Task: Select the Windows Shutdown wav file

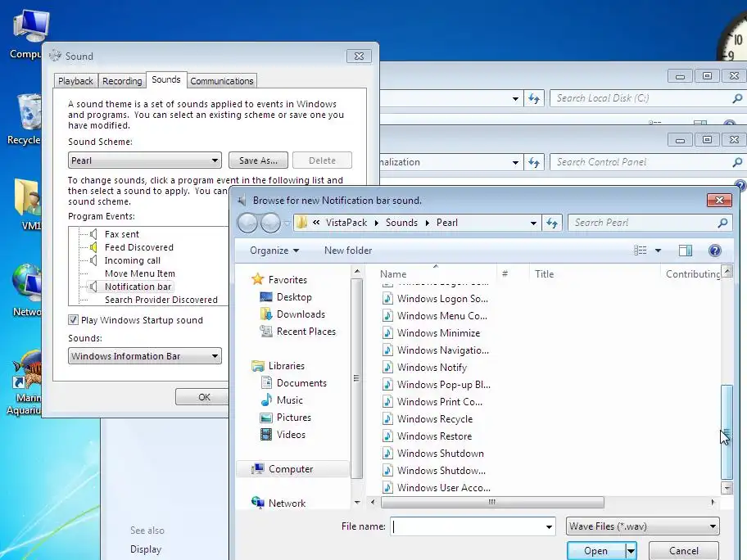Action: click(433, 454)
